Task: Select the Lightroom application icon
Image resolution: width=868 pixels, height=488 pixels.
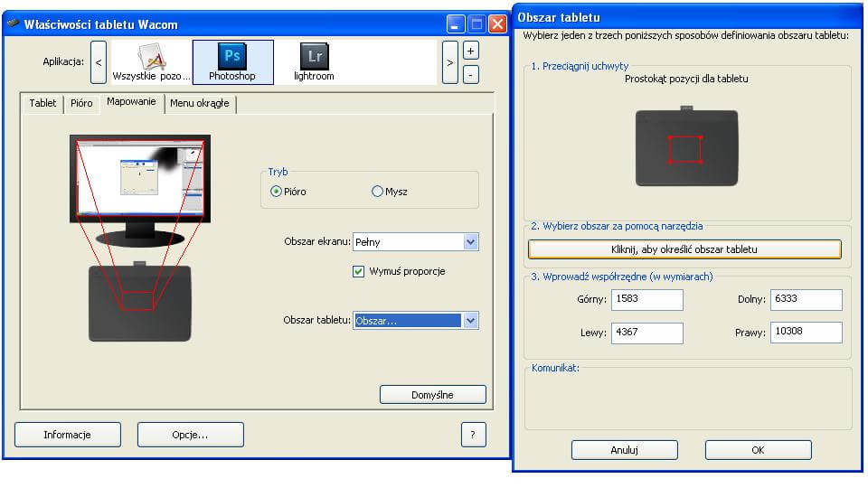Action: 314,62
